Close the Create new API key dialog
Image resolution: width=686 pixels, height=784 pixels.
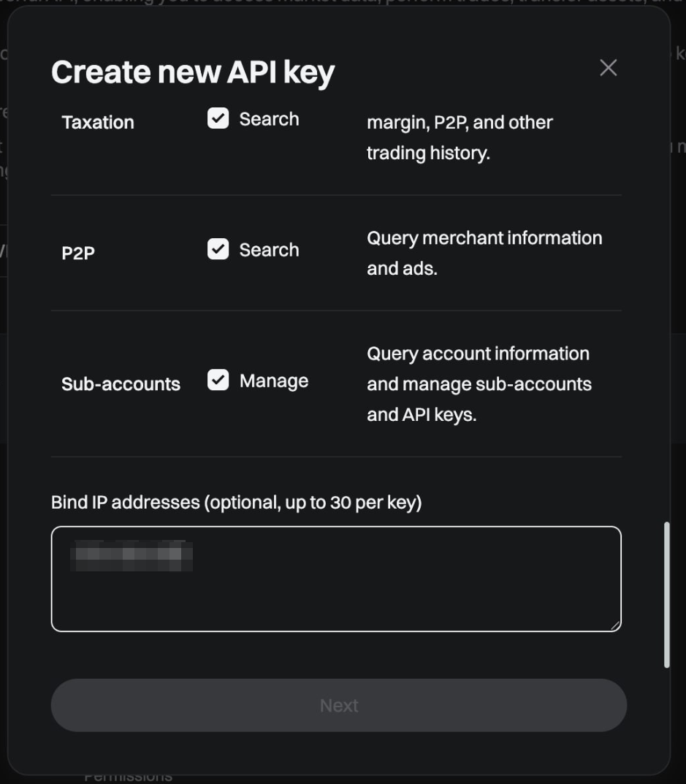click(x=608, y=67)
